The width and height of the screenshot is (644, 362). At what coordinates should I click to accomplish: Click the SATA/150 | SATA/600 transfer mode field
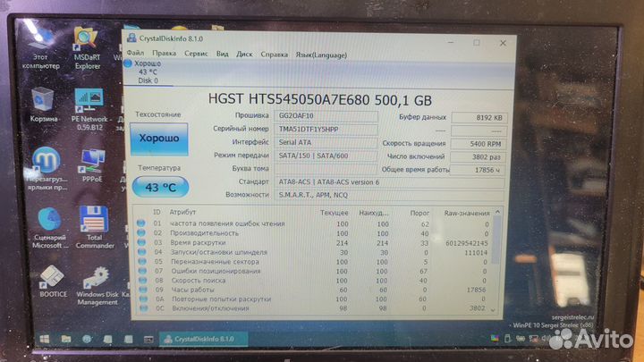(326, 156)
